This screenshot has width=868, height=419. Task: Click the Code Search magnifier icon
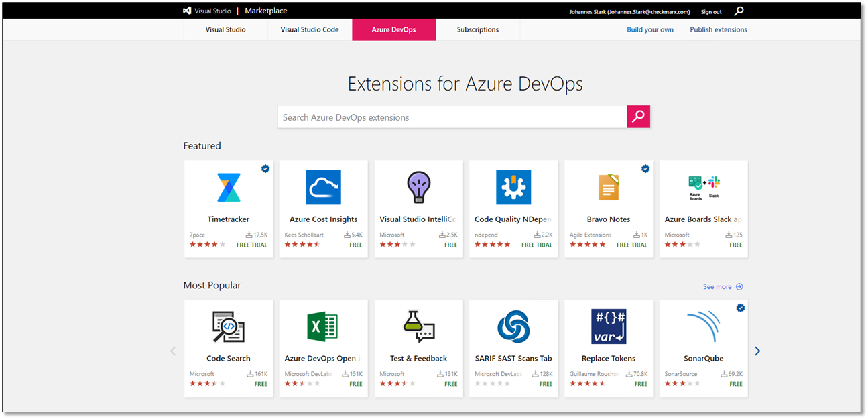coord(229,326)
